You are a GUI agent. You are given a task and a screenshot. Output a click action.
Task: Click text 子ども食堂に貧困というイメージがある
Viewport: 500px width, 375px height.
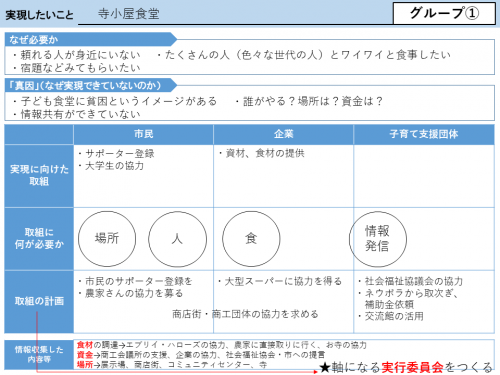click(119, 101)
